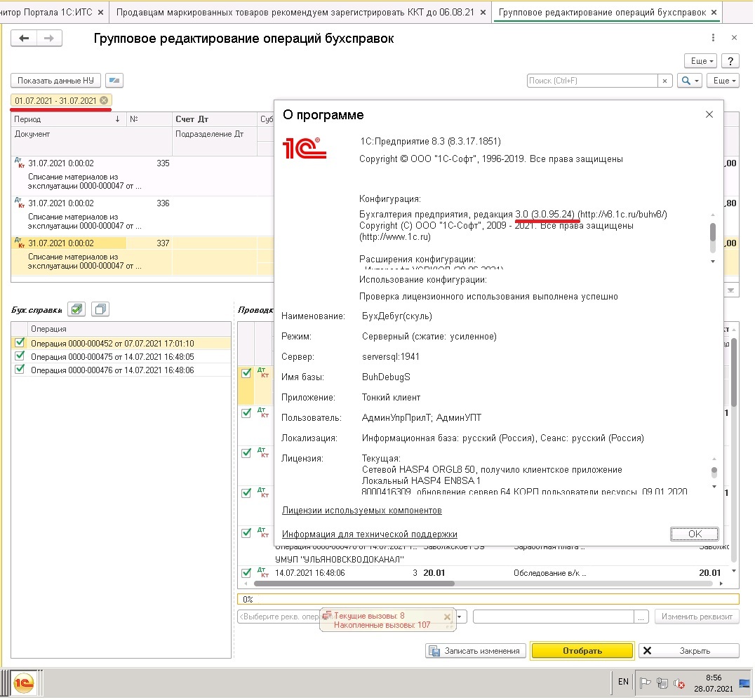Open the Еще dropdown next to search
755x700 pixels.
coord(723,81)
